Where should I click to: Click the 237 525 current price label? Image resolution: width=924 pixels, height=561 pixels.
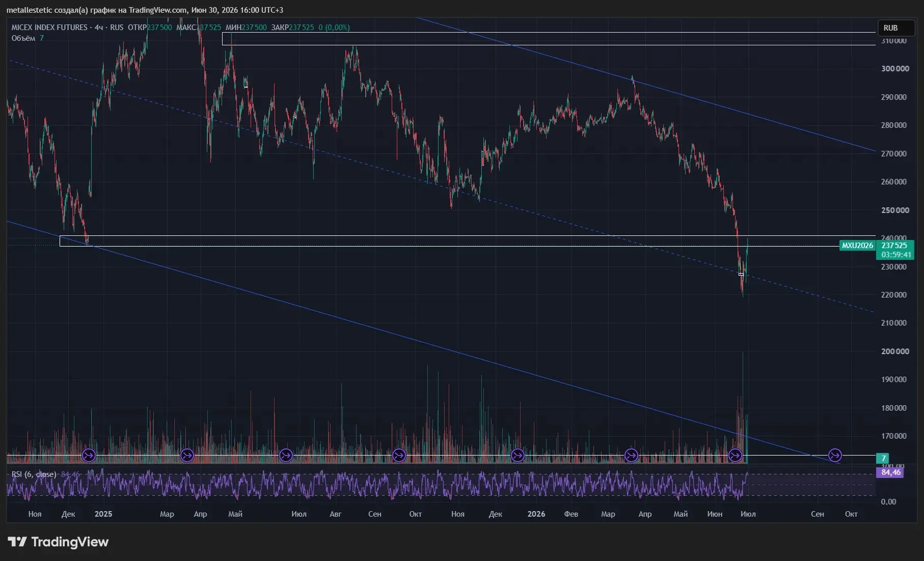(x=894, y=246)
